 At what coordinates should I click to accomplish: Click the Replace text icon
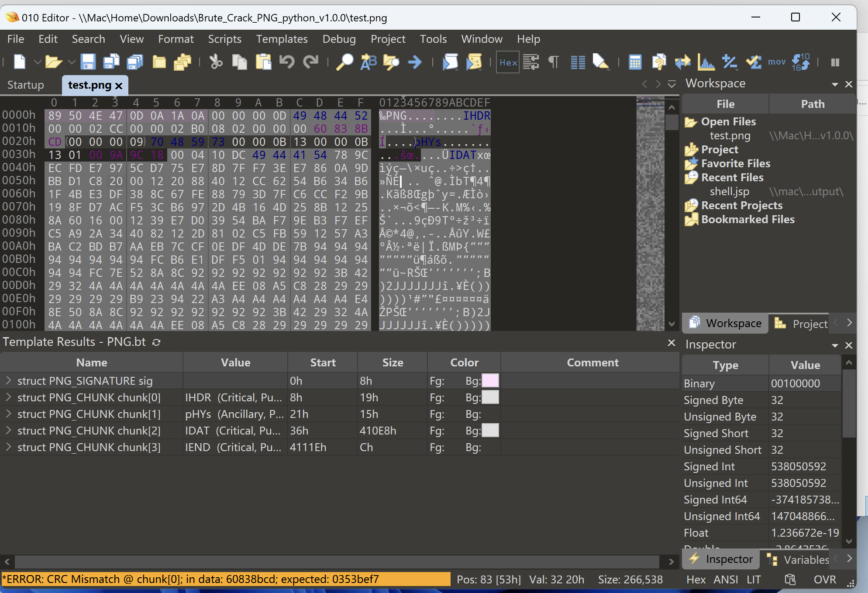pyautogui.click(x=368, y=62)
